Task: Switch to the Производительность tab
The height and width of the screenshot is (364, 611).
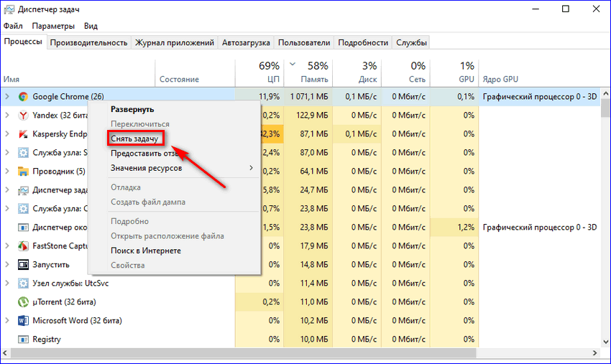Action: (x=88, y=42)
